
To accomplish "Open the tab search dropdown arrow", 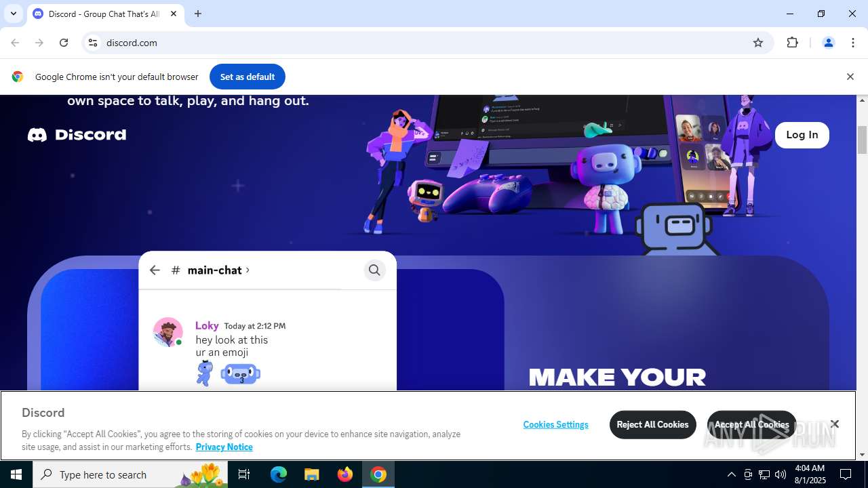I will tap(14, 14).
